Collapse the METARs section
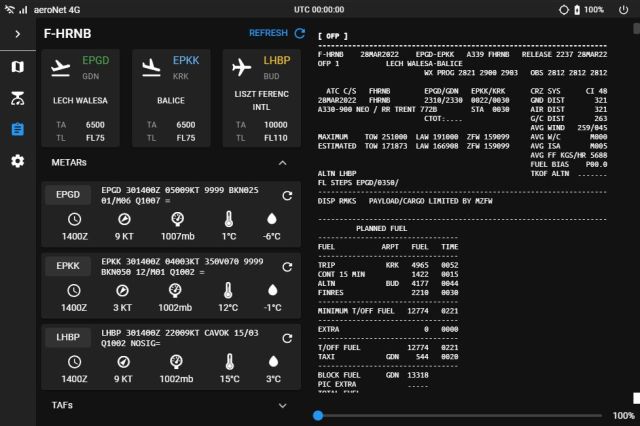The image size is (640, 426). [282, 162]
